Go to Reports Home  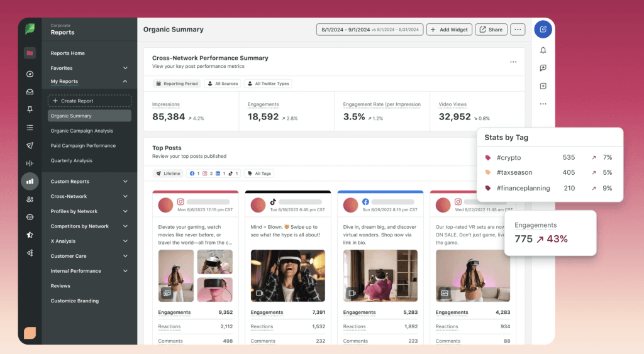[x=68, y=53]
